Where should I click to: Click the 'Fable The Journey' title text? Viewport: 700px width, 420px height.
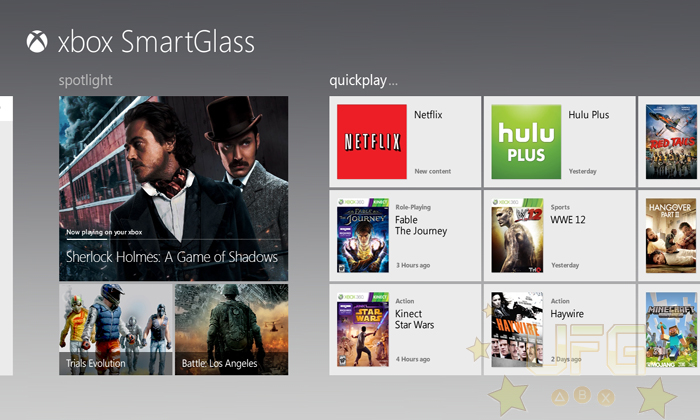point(421,225)
